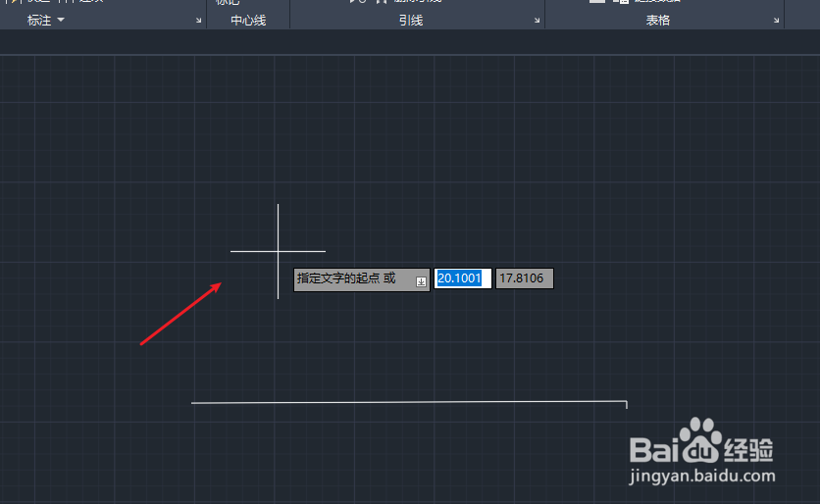Viewport: 820px width, 504px height.
Task: Open 表格 panel dialog launcher arrow
Action: (776, 21)
